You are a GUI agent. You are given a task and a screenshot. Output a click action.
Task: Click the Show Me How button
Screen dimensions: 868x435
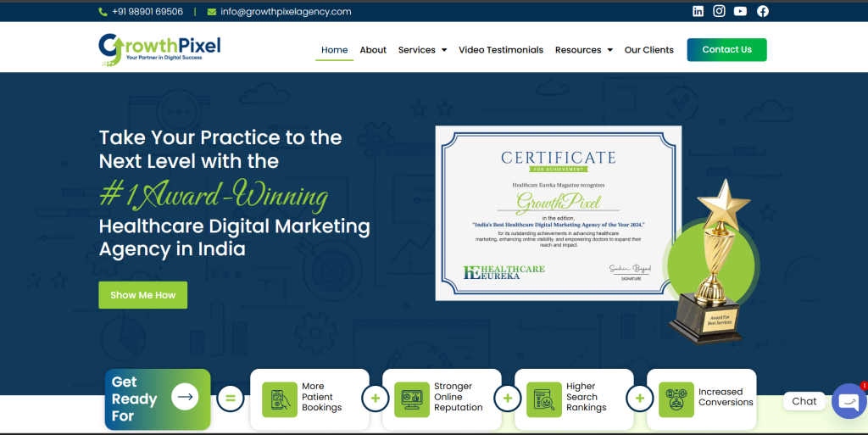[x=142, y=295]
